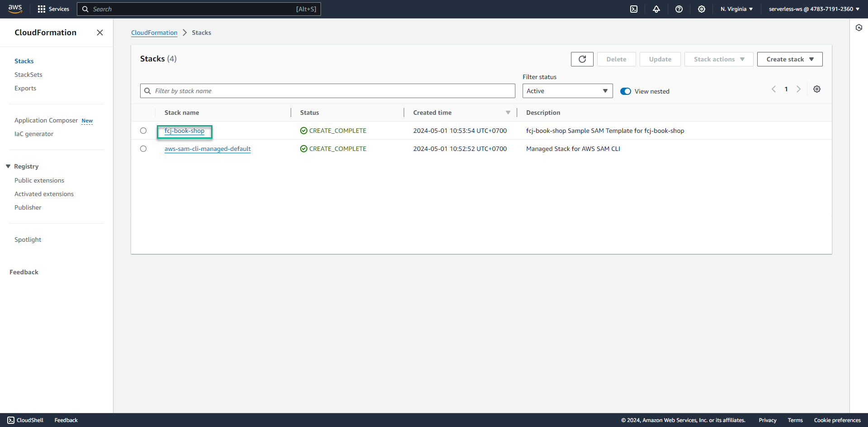Click the AWS logo home icon
Viewport: 868px width, 427px height.
pyautogui.click(x=15, y=9)
